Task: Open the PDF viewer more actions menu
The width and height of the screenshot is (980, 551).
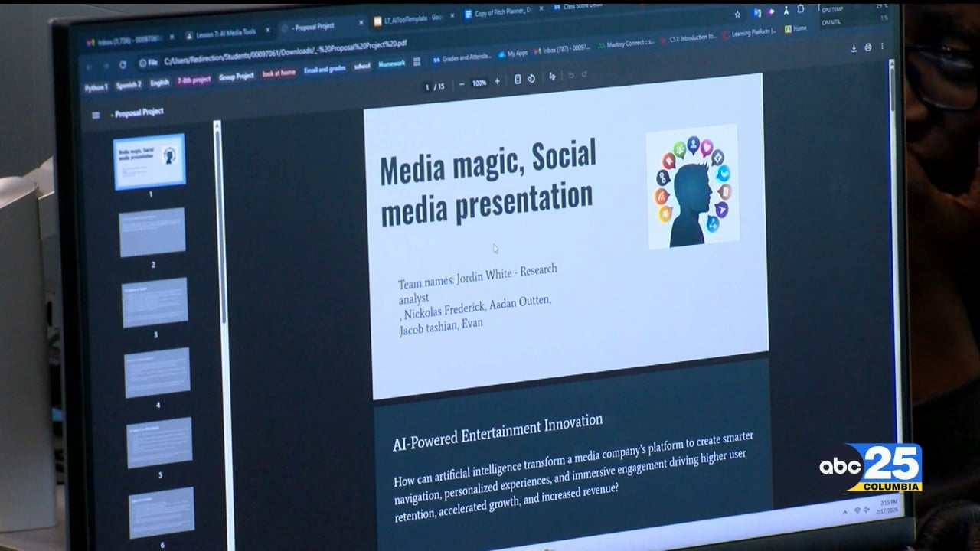Action: pyautogui.click(x=882, y=47)
